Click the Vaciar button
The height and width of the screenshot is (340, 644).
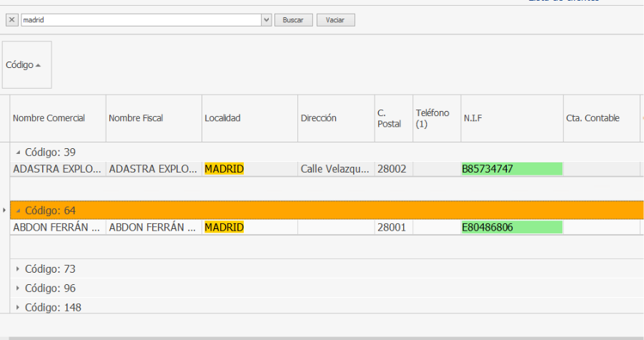click(x=335, y=20)
